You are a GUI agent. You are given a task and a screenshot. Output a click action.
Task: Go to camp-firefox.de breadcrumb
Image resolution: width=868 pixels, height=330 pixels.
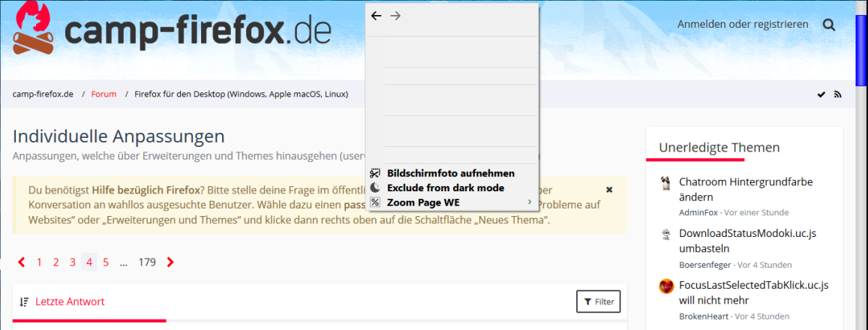pos(44,94)
